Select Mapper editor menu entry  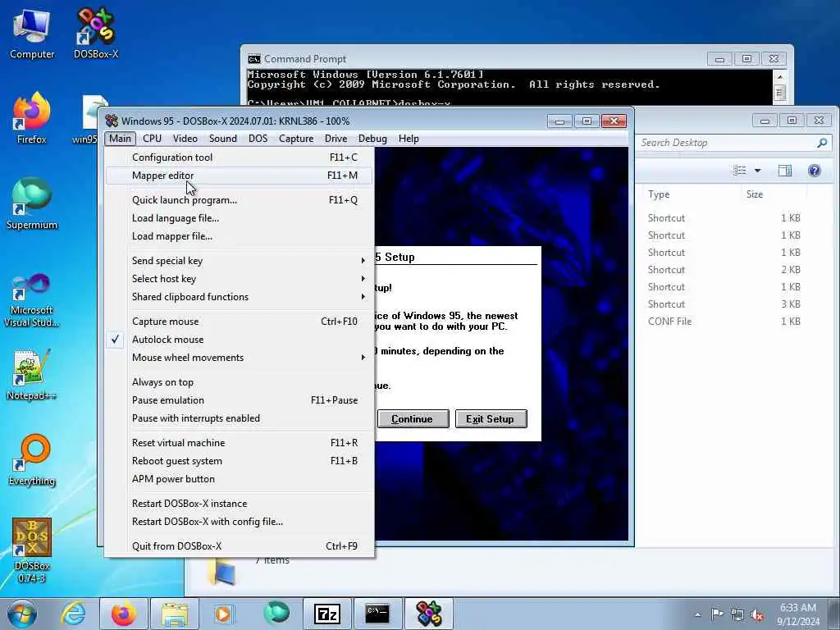(x=239, y=176)
